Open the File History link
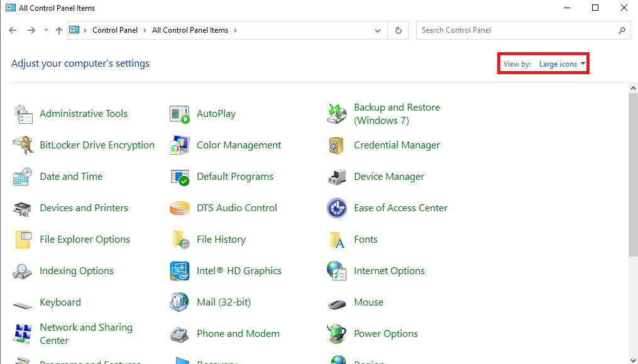Screen dimensions: 638x364 pyautogui.click(x=221, y=240)
